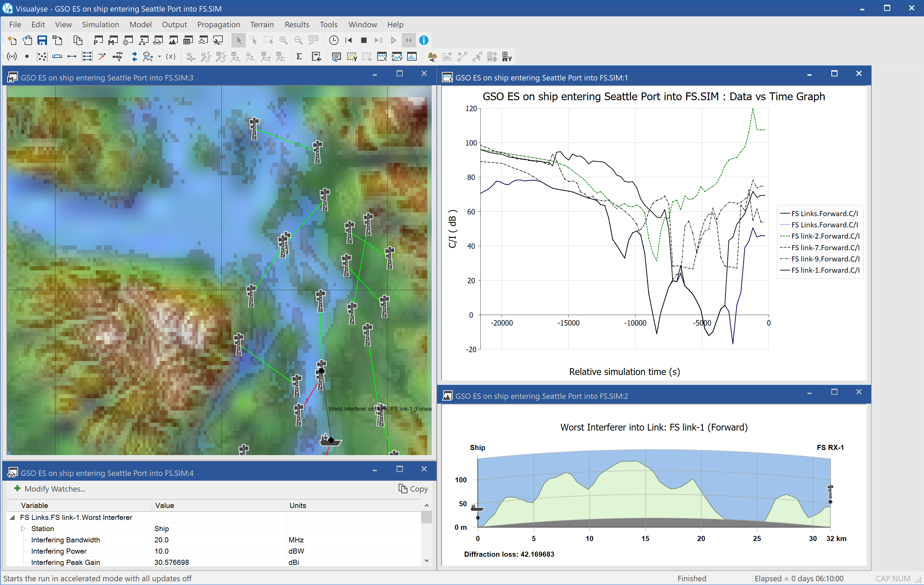The image size is (924, 585).
Task: Open dropdown arrow beside propagation icon
Action: click(159, 57)
